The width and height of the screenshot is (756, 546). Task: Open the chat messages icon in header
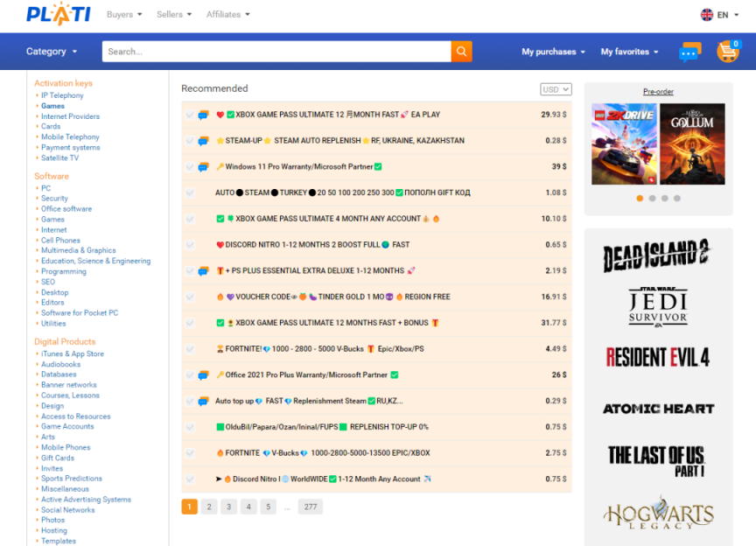pyautogui.click(x=690, y=52)
